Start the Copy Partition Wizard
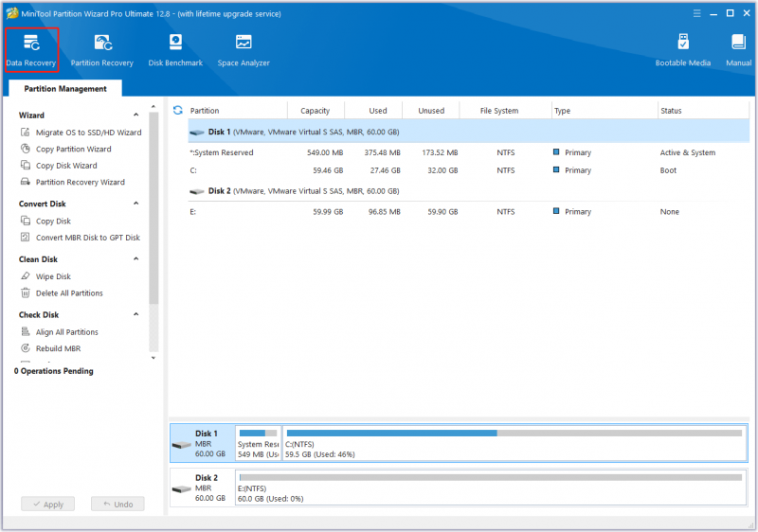This screenshot has width=758, height=532. click(x=65, y=149)
